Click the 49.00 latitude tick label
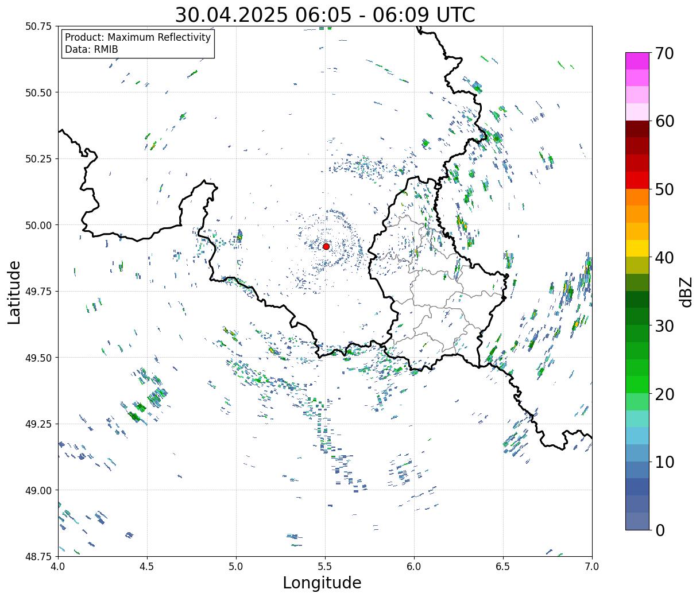This screenshot has width=700, height=597. (38, 490)
